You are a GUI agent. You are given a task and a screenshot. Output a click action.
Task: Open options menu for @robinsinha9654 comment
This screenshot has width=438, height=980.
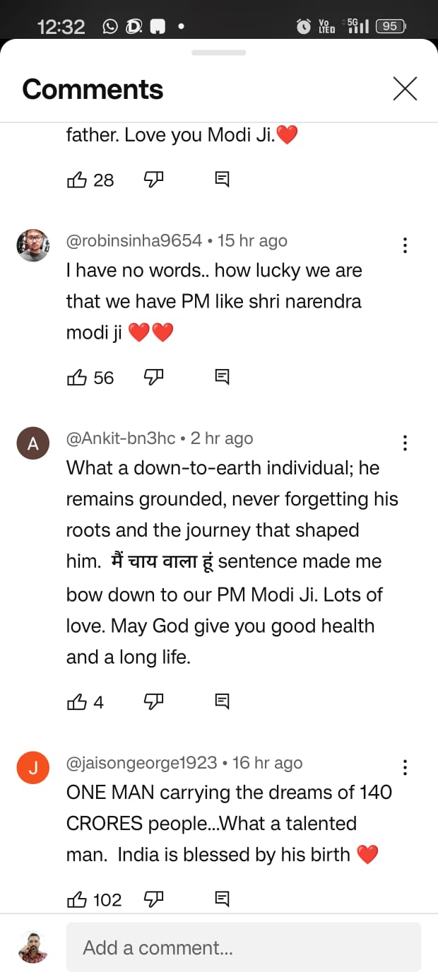point(405,245)
